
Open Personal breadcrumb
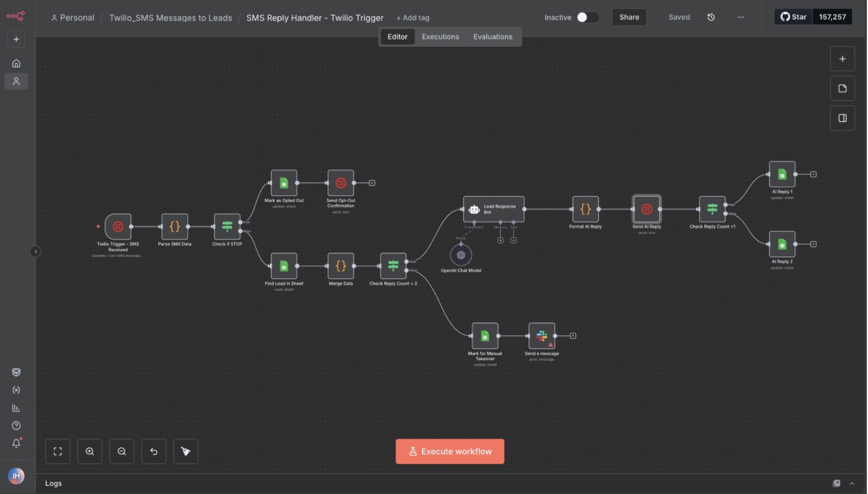tap(73, 18)
